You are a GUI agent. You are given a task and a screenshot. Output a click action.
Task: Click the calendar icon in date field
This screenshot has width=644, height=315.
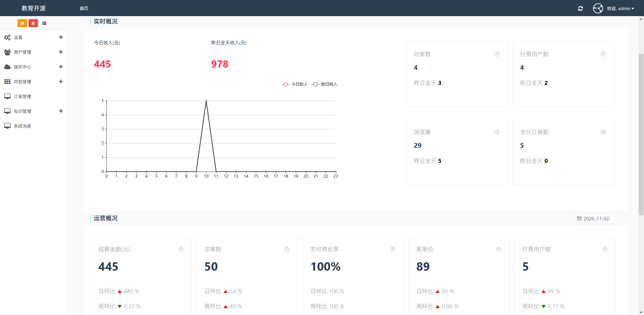click(x=579, y=219)
